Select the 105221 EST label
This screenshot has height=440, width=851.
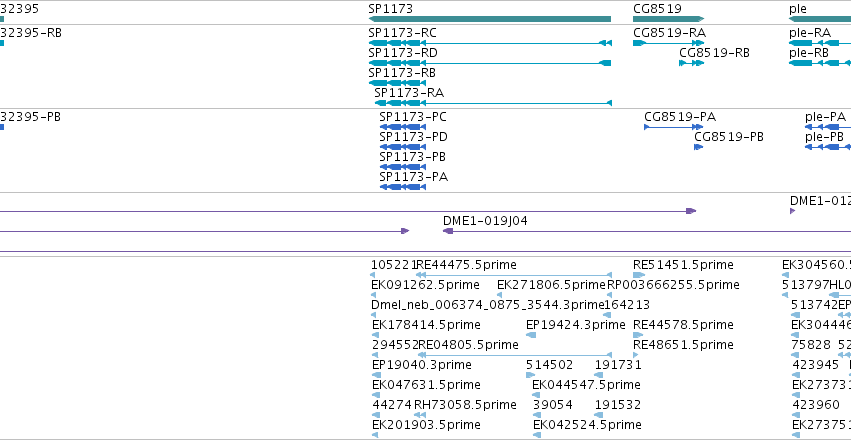(393, 265)
